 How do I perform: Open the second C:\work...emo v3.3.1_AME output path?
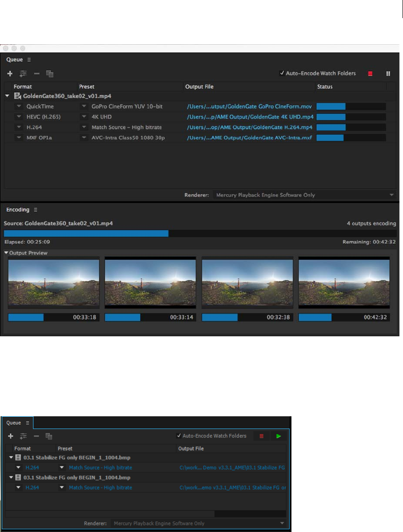point(233,488)
